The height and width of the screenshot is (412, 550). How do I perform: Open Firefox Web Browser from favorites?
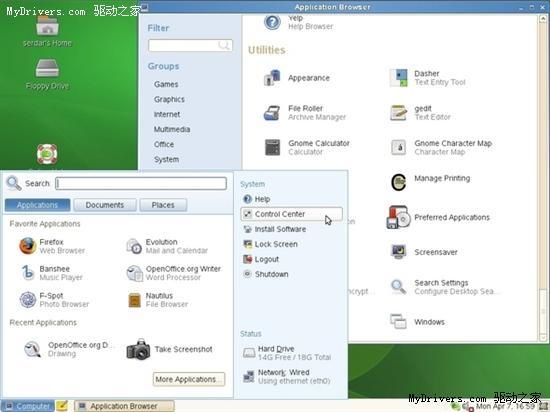tap(27, 246)
